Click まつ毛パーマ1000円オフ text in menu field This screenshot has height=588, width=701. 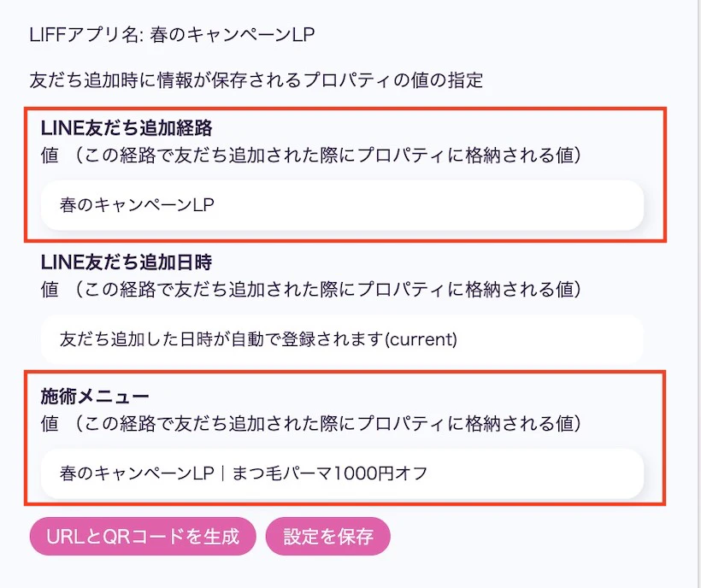tap(330, 473)
